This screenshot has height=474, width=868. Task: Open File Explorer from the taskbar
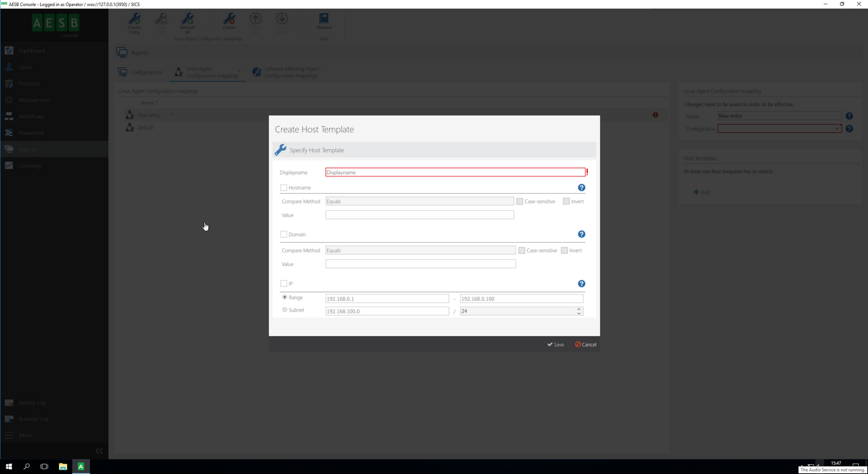coord(63,467)
